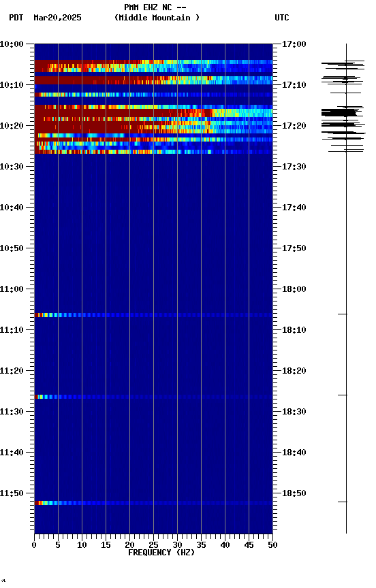
Task: Click the '18:30' UTC time label
Action: [294, 412]
